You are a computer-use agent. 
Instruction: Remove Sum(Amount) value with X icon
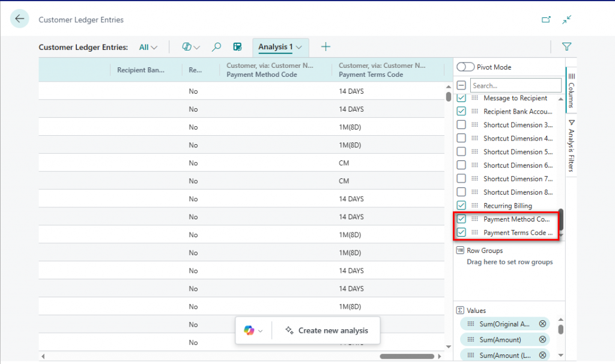[542, 339]
